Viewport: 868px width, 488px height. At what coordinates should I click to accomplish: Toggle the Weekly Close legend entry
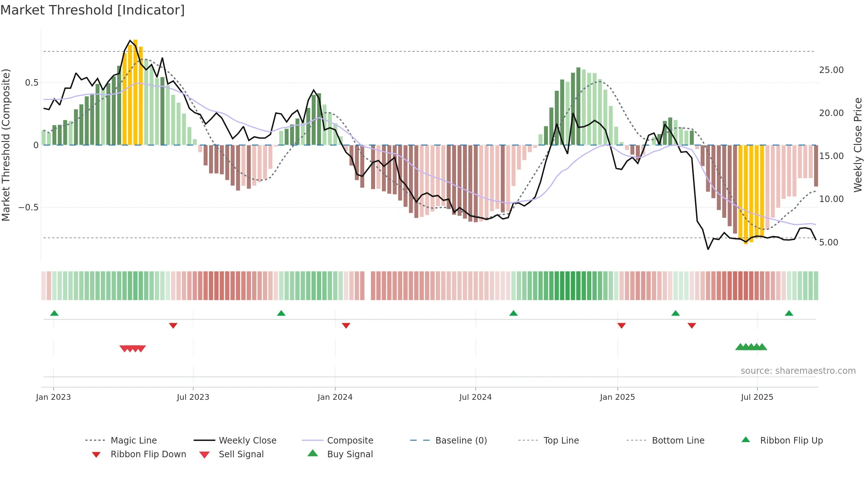235,440
